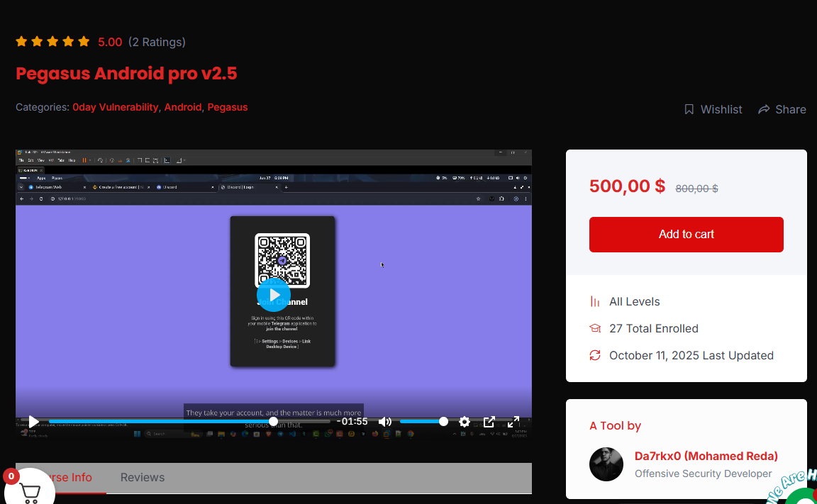Click the crossed-out 800,00 $ price
The height and width of the screenshot is (504, 817).
696,189
